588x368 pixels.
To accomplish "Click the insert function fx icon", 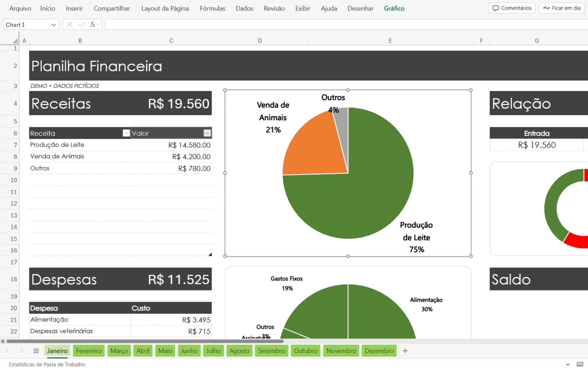I will pyautogui.click(x=92, y=25).
